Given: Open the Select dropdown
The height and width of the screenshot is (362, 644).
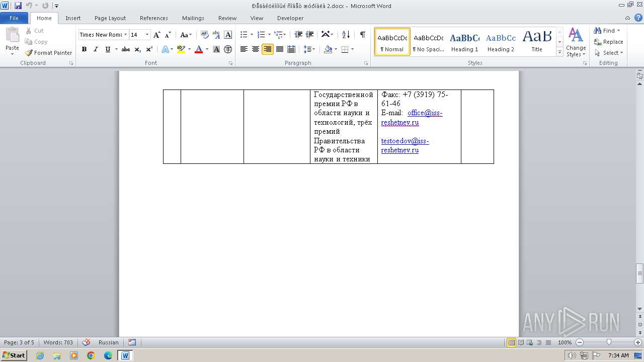Looking at the screenshot, I should [609, 53].
